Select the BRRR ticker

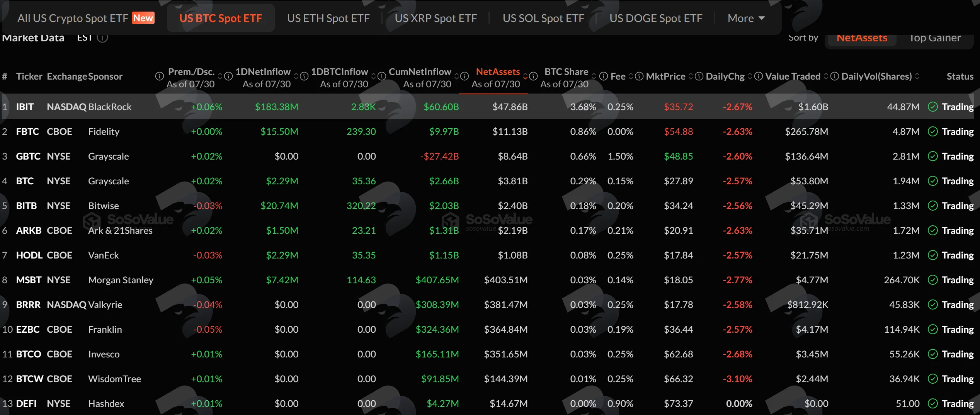28,304
